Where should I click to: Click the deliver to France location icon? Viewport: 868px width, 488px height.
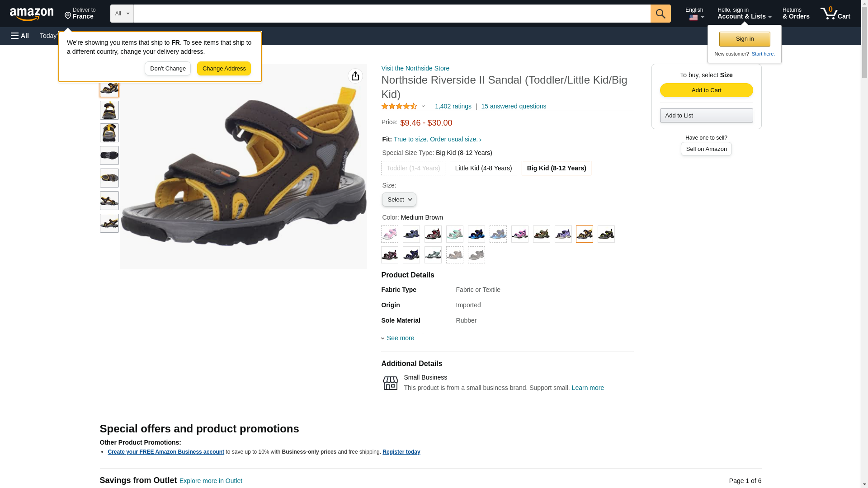tap(68, 16)
